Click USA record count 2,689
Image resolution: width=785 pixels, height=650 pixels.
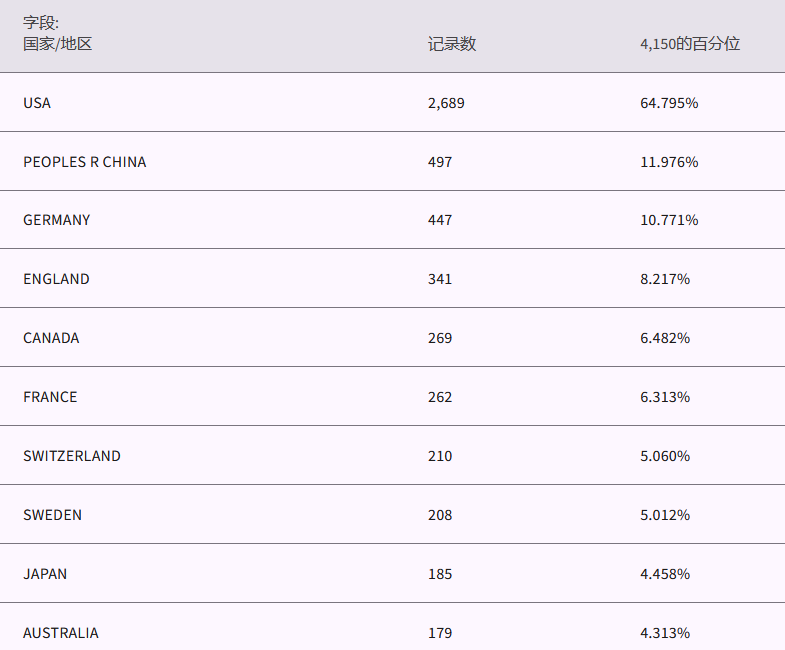tap(446, 103)
